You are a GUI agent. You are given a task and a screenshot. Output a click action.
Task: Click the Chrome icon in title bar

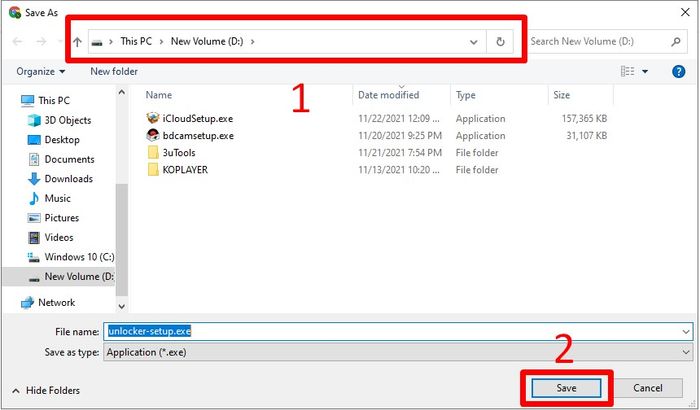(15, 13)
